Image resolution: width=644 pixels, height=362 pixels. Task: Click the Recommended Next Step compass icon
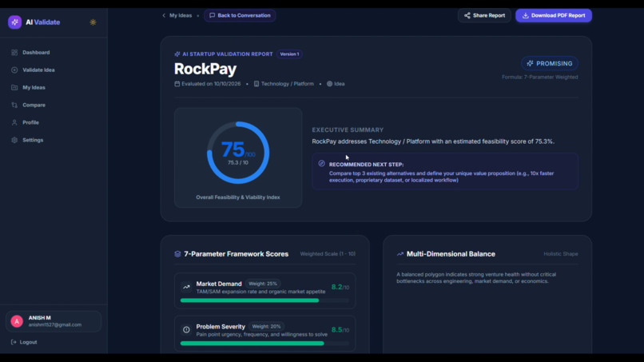click(x=321, y=164)
